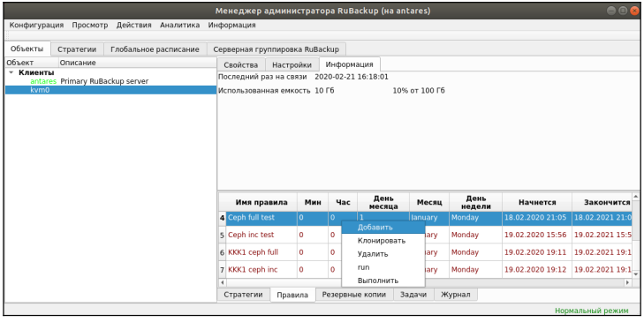Switch to the Стратегии top tab
This screenshot has height=322, width=644.
[x=77, y=49]
